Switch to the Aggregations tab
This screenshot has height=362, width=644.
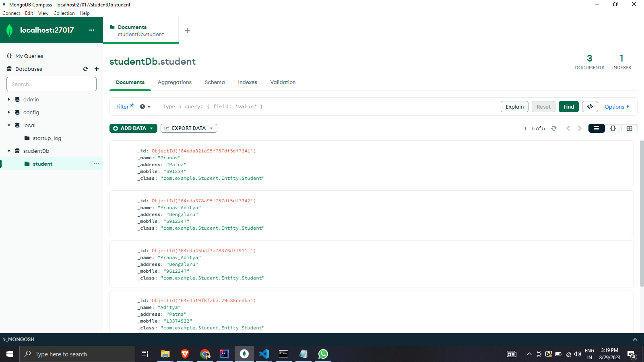[x=174, y=82]
